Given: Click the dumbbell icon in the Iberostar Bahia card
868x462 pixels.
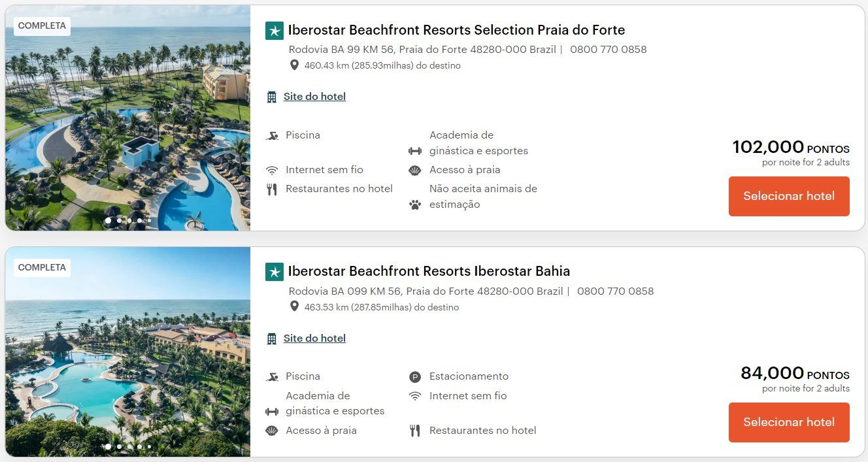Looking at the screenshot, I should click(272, 412).
